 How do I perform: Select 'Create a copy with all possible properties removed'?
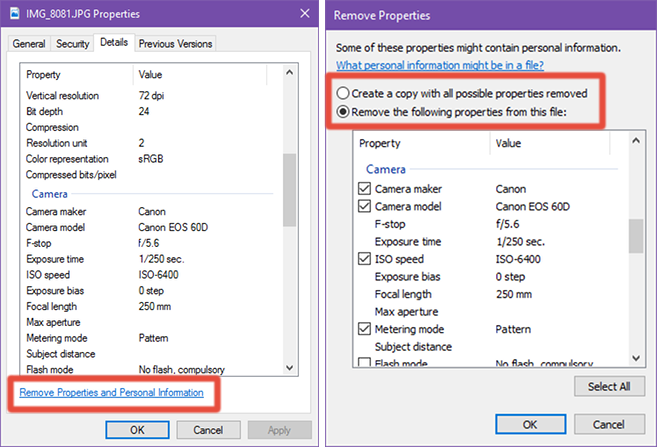[344, 93]
